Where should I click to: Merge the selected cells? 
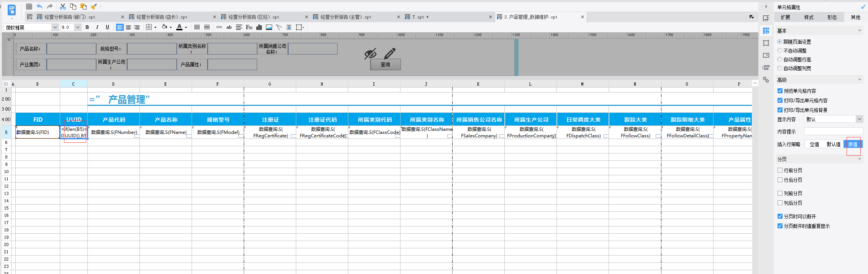(x=197, y=27)
